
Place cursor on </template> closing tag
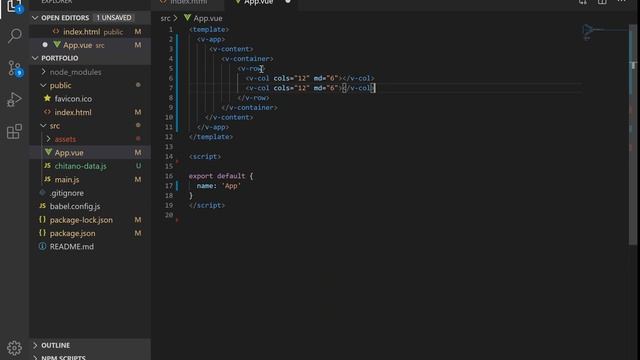pyautogui.click(x=211, y=137)
